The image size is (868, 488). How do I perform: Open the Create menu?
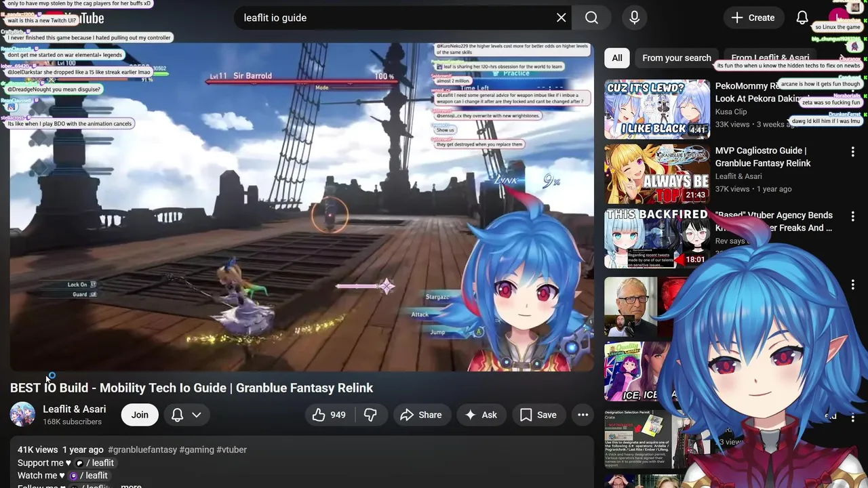[752, 18]
